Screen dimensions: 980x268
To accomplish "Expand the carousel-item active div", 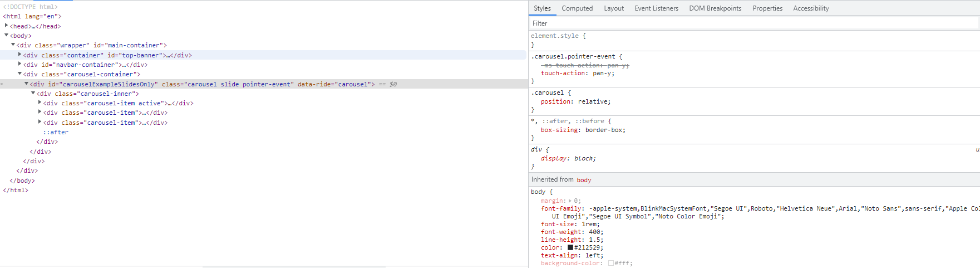I will [x=40, y=103].
